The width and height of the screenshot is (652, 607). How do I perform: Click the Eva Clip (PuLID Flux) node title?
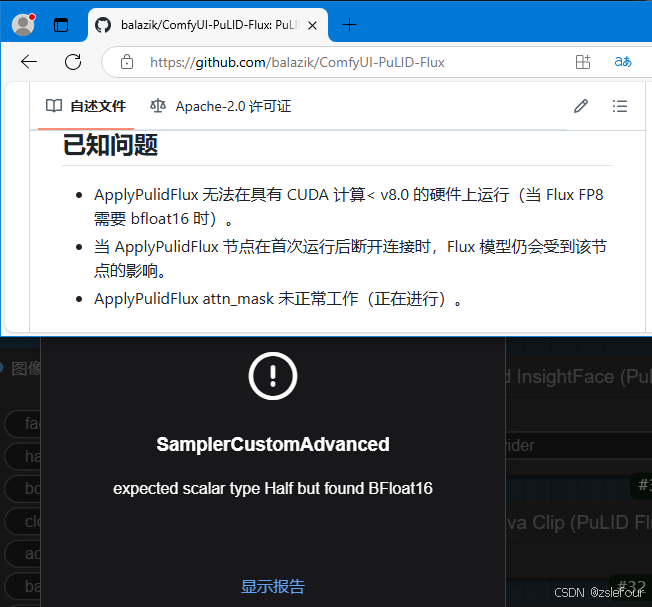tap(579, 523)
